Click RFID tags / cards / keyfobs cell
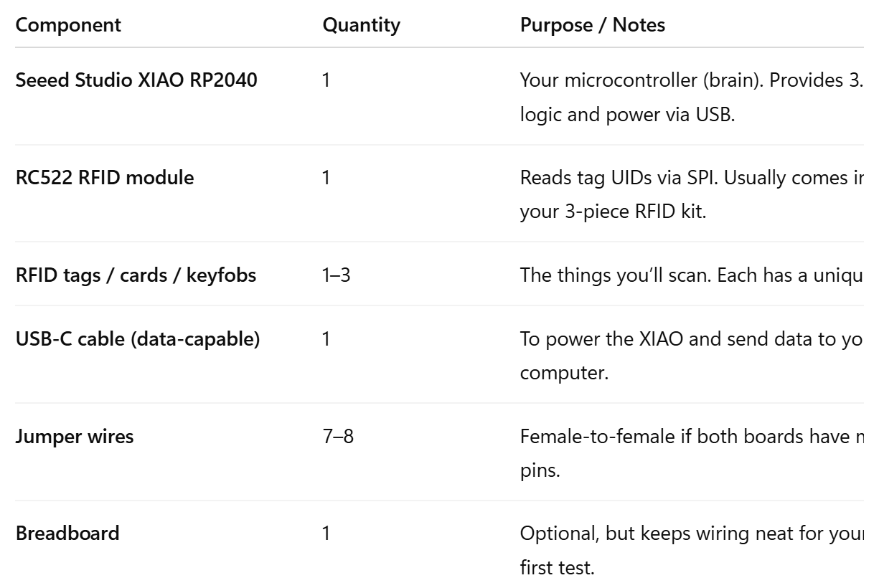 click(x=136, y=275)
